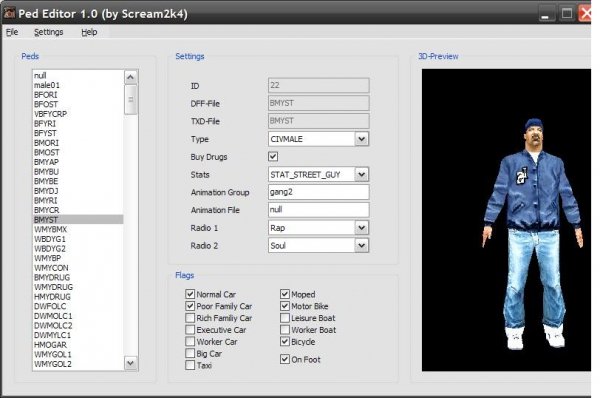
Task: Maximize the Ped Editor window
Action: (x=567, y=14)
